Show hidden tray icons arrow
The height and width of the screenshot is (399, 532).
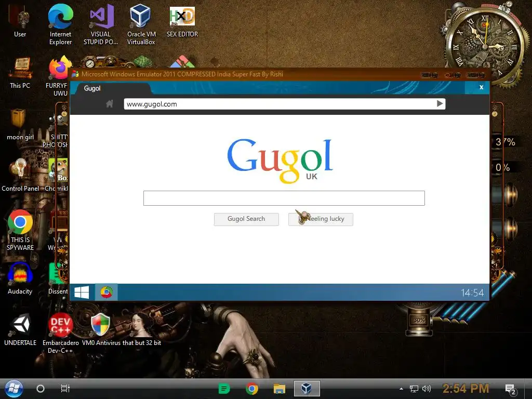pyautogui.click(x=401, y=389)
